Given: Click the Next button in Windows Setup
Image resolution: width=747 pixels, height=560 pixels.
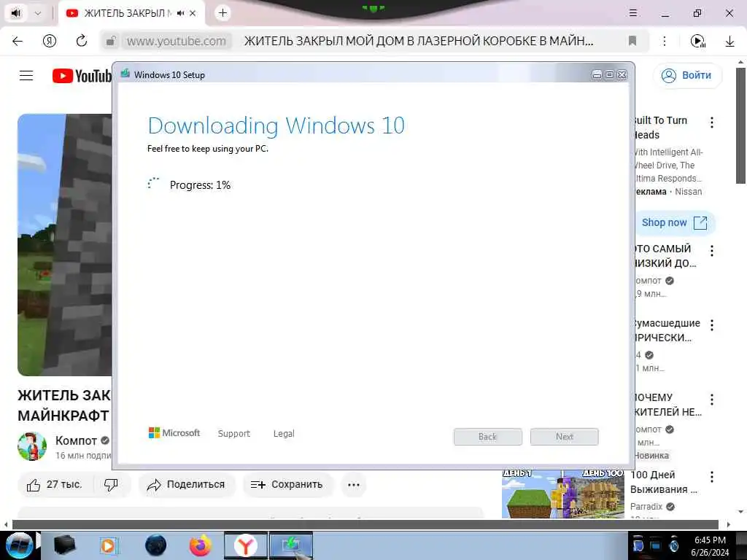Looking at the screenshot, I should pyautogui.click(x=564, y=437).
